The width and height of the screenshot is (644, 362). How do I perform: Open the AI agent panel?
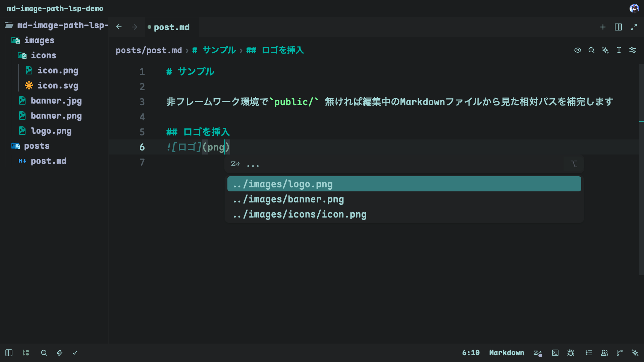pos(635,353)
